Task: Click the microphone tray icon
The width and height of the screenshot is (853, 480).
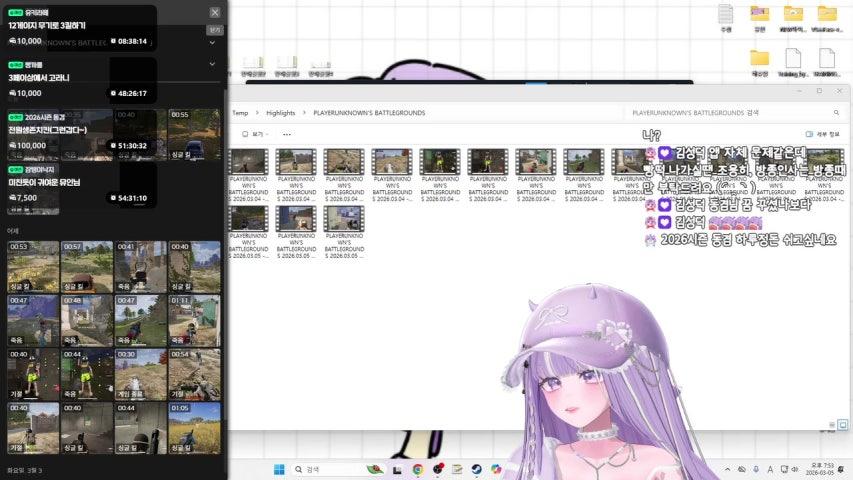Action: pyautogui.click(x=756, y=469)
